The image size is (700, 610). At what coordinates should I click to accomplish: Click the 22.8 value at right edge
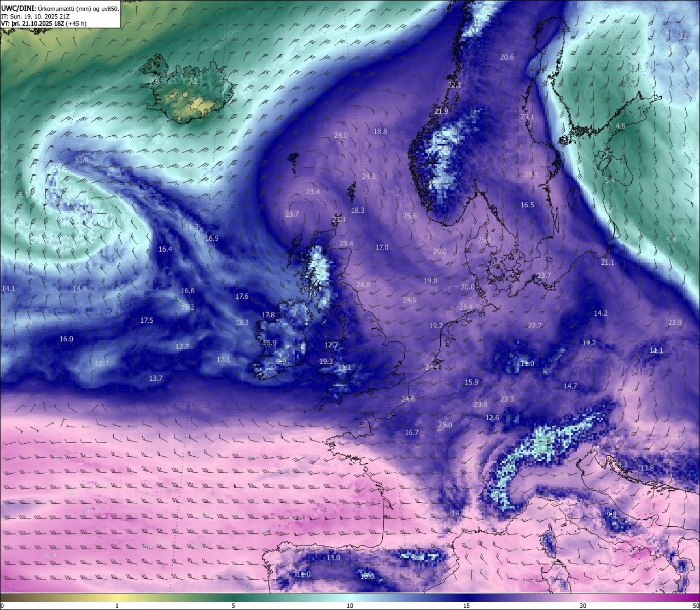click(675, 322)
